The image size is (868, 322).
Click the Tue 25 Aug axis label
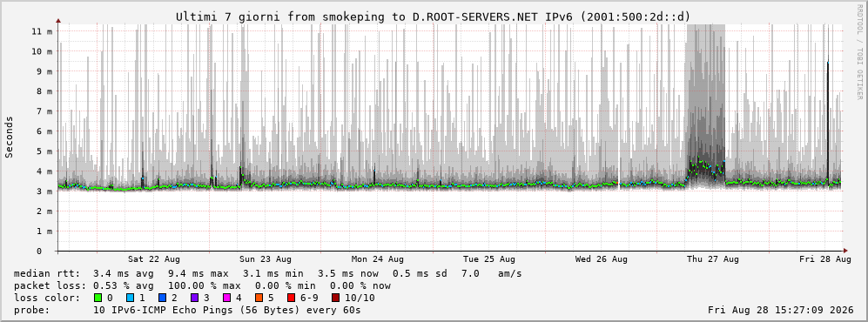[x=489, y=259]
